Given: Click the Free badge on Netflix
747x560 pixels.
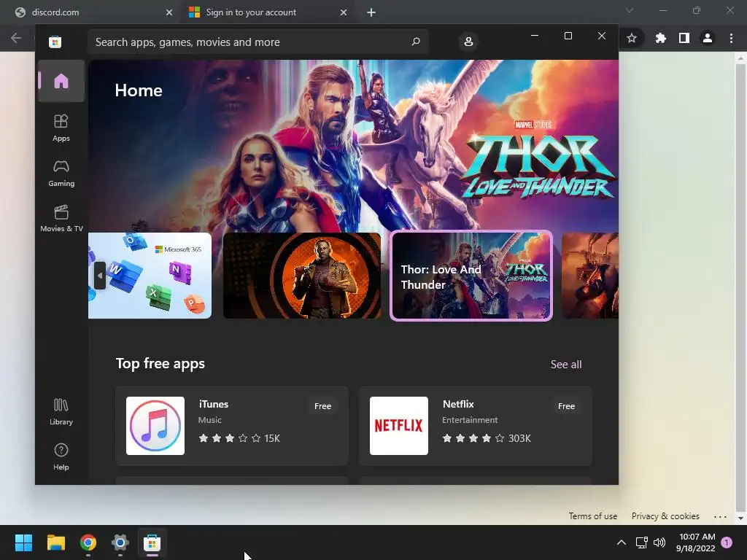Looking at the screenshot, I should coord(566,406).
